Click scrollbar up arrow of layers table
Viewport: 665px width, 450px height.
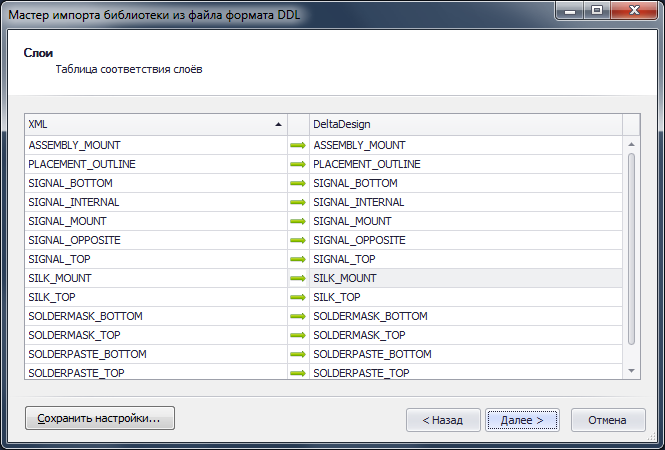tap(631, 145)
